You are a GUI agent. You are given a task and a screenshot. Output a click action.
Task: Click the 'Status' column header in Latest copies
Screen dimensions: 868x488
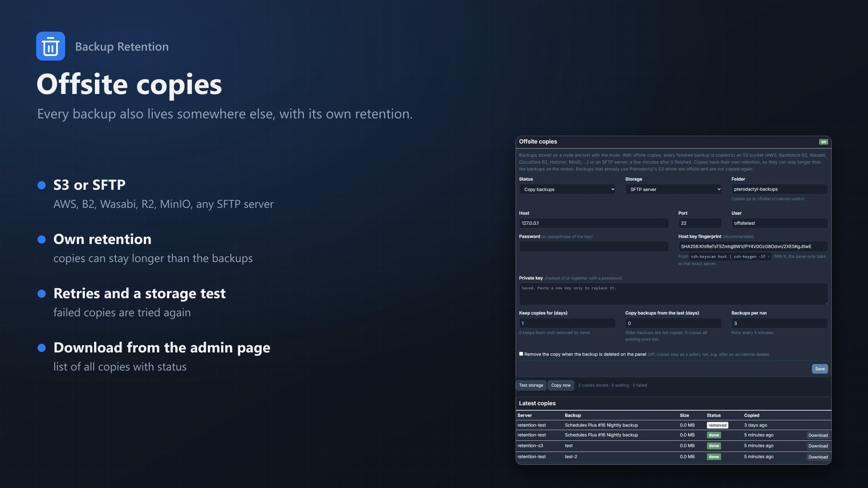pos(714,415)
